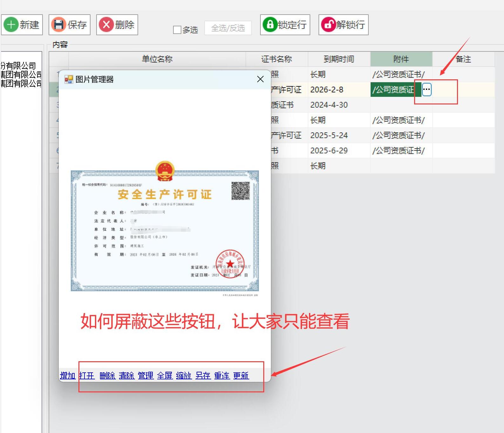Click the 增加 link in image manager

click(x=68, y=376)
